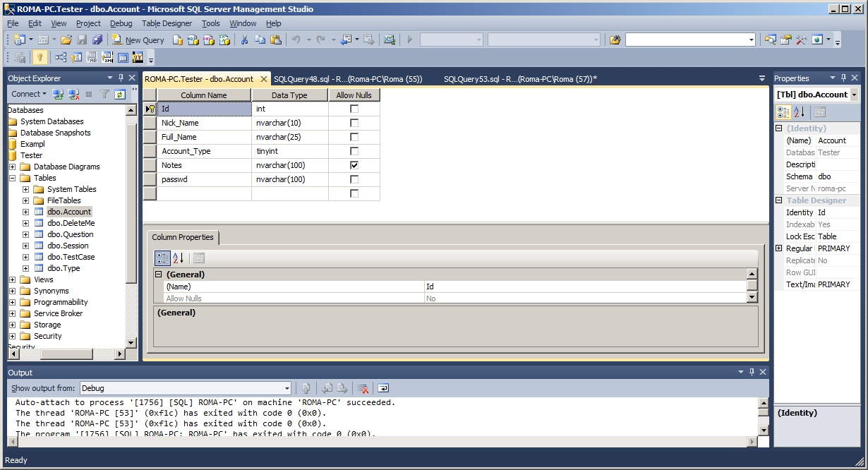The height and width of the screenshot is (470, 868).
Task: Open Manage Check Constraints icon
Action: click(x=123, y=58)
